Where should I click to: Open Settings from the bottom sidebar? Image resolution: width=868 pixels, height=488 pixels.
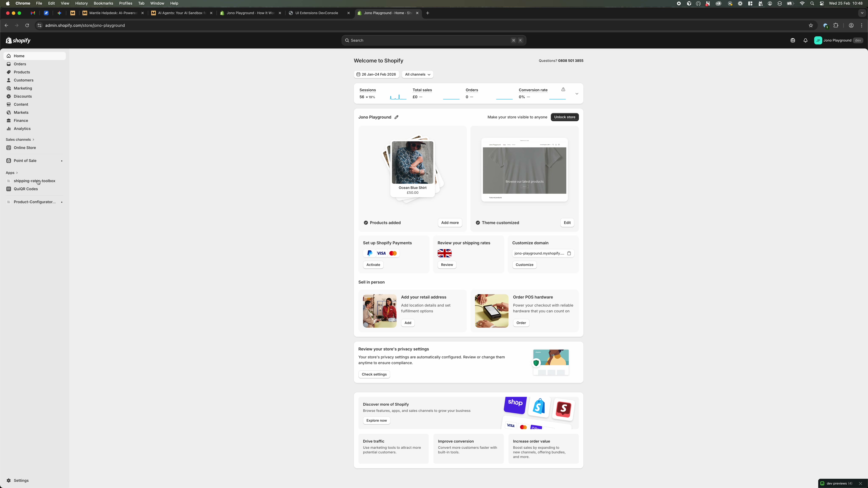[x=21, y=481]
